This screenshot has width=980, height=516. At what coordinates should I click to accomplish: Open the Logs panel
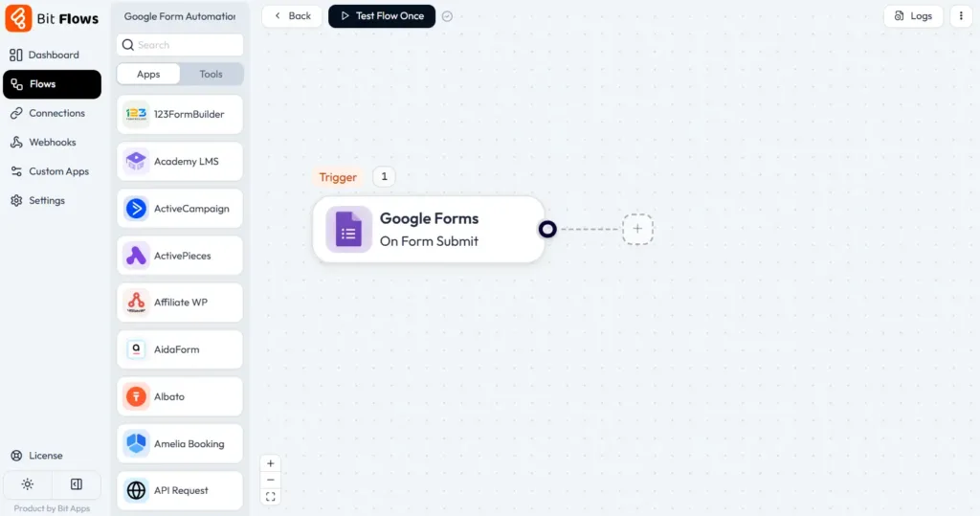913,16
